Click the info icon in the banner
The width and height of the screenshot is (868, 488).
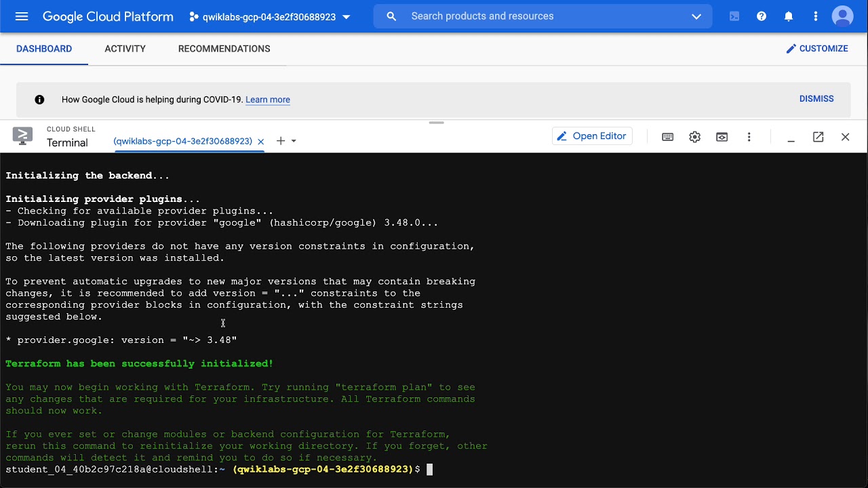39,100
